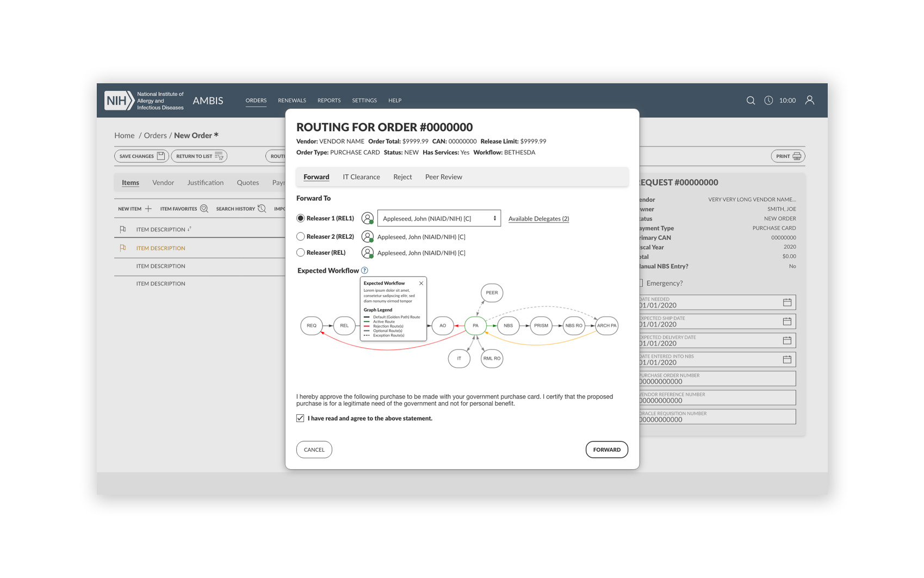Click the Print button with printer icon
This screenshot has height=578, width=924.
(x=788, y=156)
